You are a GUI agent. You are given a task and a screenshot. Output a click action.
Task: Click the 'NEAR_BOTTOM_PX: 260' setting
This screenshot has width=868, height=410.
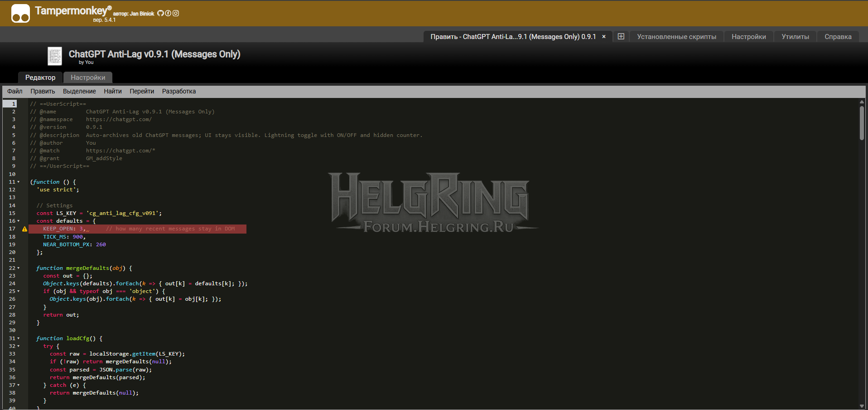tap(74, 244)
